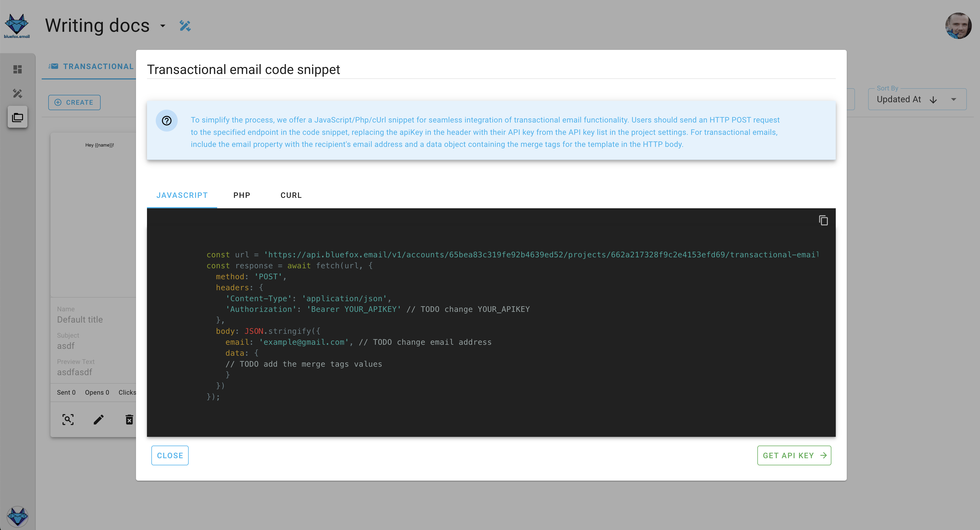Open the Sort By dropdown
980x530 pixels.
(x=954, y=99)
